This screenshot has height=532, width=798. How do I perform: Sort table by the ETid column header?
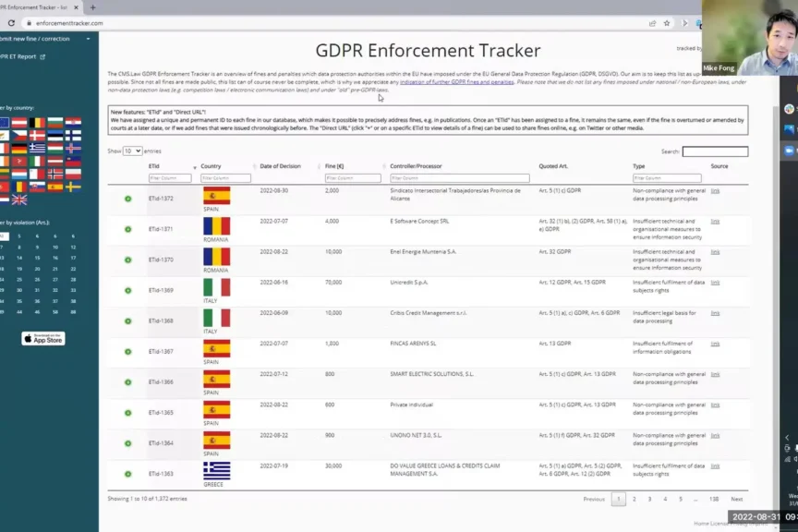(x=153, y=166)
